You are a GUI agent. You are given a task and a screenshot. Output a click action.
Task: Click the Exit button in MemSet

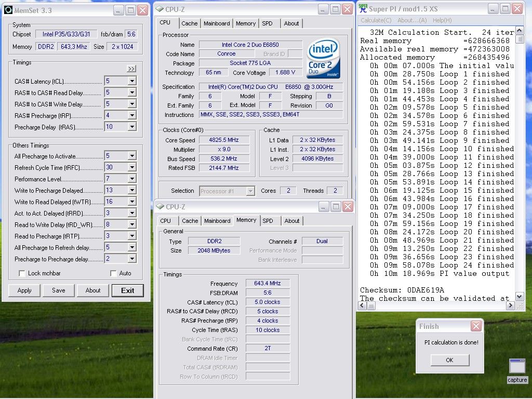point(128,290)
